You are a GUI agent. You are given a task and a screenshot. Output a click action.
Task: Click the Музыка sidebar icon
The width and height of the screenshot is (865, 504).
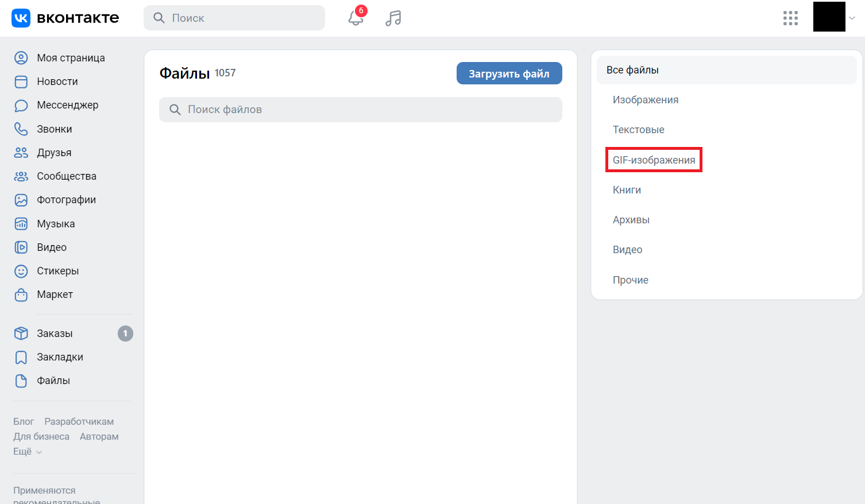click(21, 224)
